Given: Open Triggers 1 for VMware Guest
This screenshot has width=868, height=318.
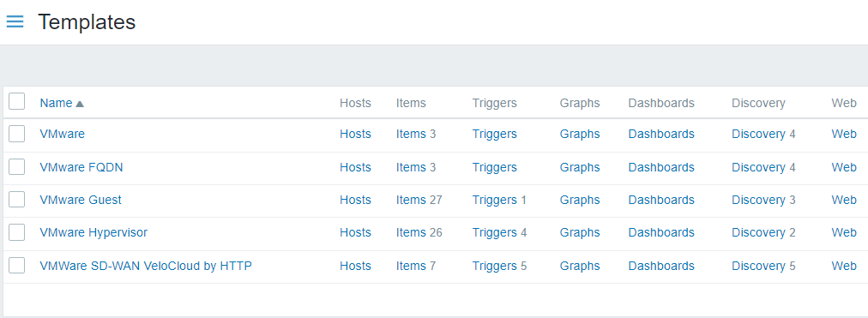Looking at the screenshot, I should click(494, 200).
